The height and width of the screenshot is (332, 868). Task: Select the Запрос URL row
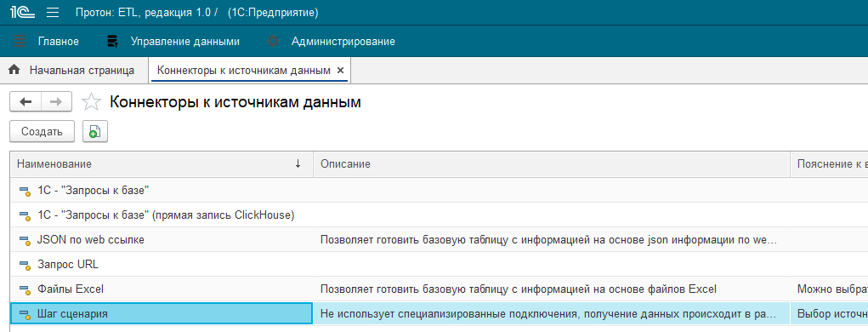[439, 265]
